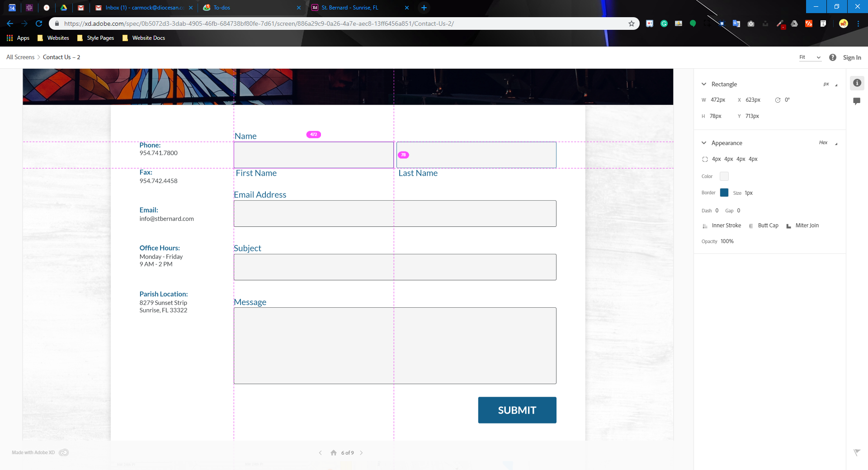
Task: Bookmark this page with the star icon
Action: 632,23
